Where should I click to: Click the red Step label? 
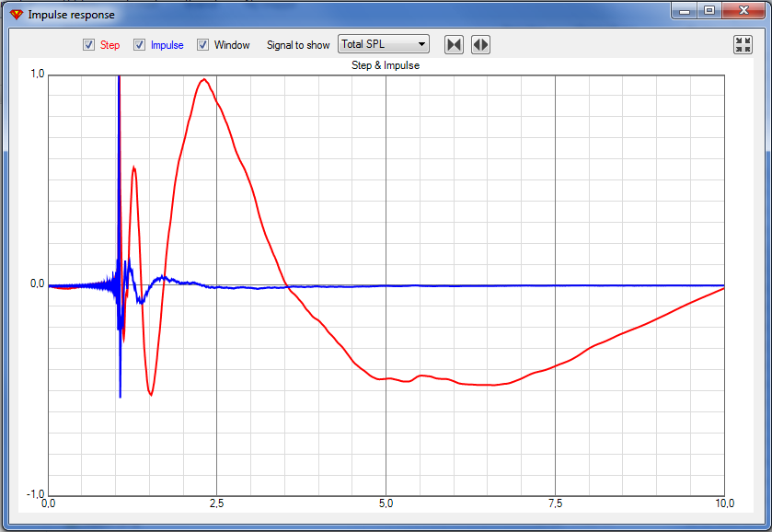point(109,45)
